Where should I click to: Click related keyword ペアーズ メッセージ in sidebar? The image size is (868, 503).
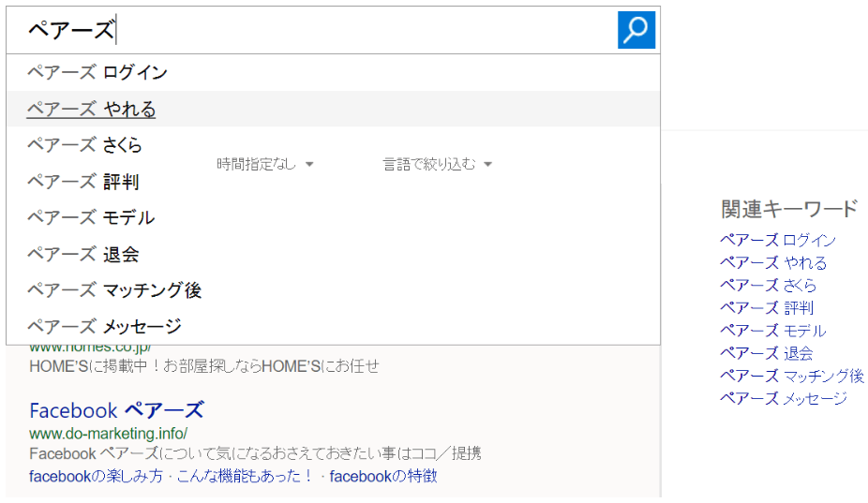click(x=783, y=398)
